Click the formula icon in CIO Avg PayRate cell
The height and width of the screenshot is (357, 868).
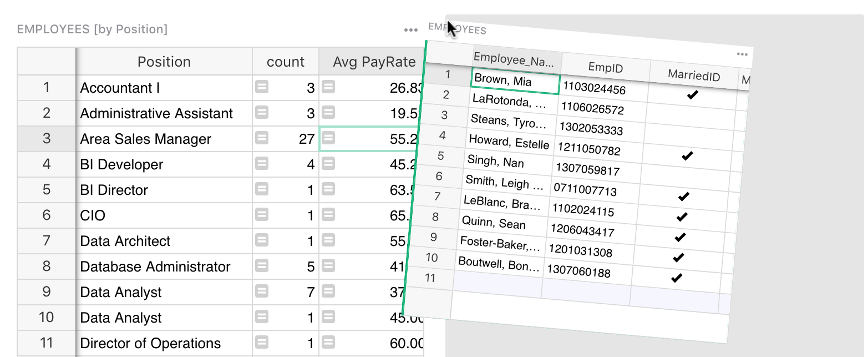tap(328, 215)
